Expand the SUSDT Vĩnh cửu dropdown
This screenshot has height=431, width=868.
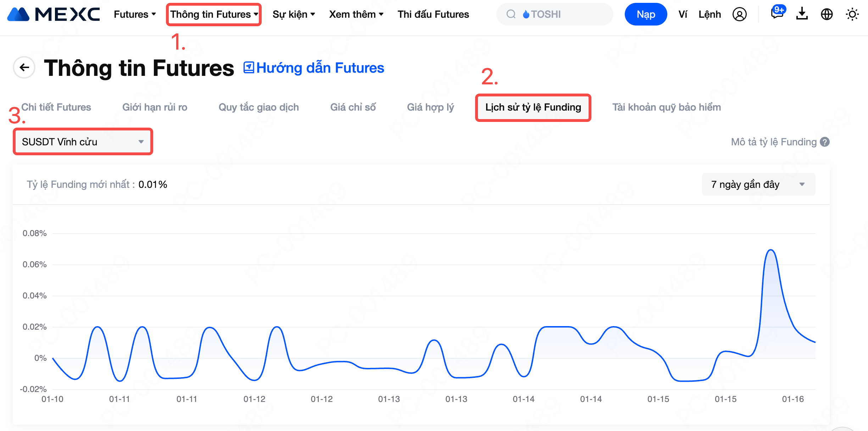click(83, 142)
